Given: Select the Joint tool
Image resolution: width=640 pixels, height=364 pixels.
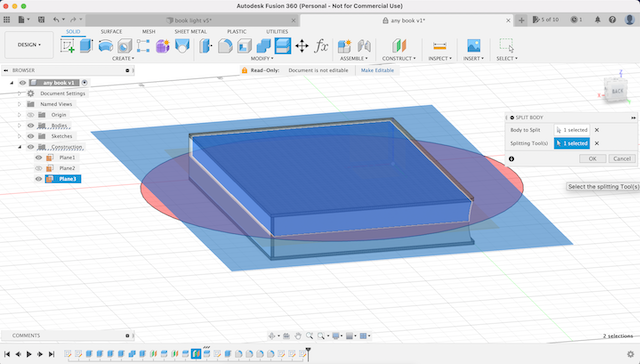Looking at the screenshot, I should point(364,46).
